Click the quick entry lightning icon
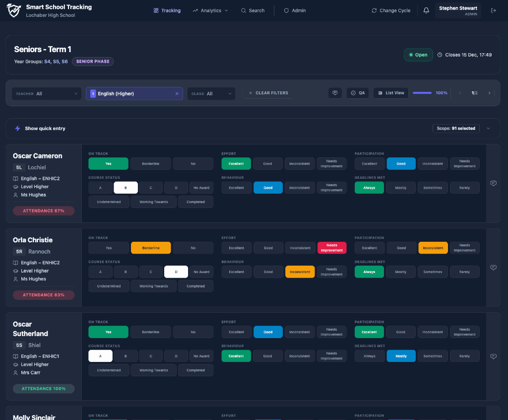This screenshot has height=420, width=508. (x=17, y=129)
